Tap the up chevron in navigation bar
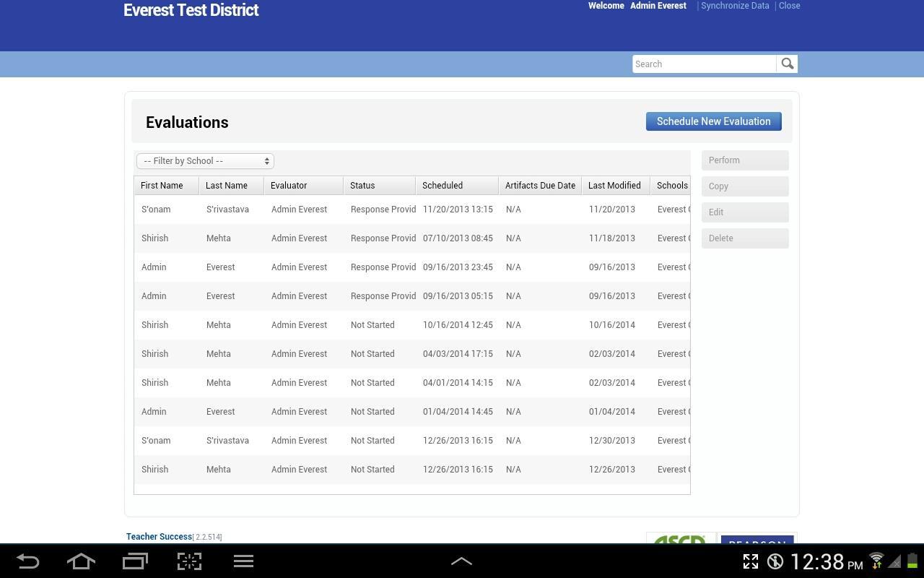The width and height of the screenshot is (924, 578). [x=461, y=561]
